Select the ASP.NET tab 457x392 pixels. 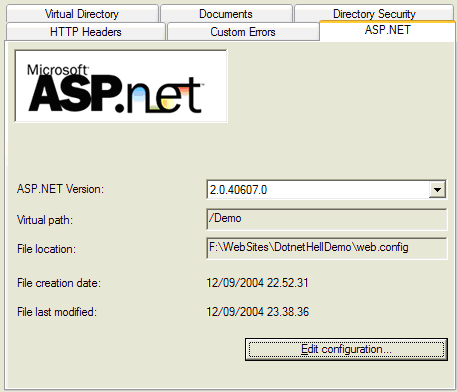tap(387, 30)
